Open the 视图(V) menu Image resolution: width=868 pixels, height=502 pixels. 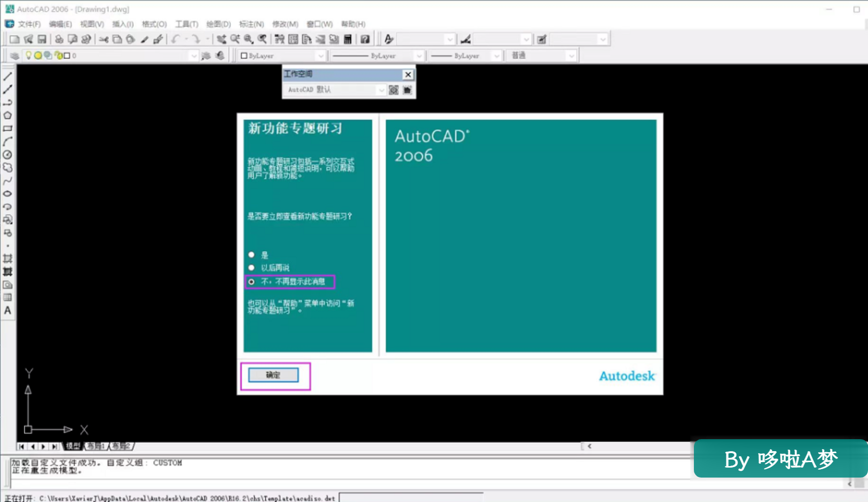pyautogui.click(x=92, y=24)
